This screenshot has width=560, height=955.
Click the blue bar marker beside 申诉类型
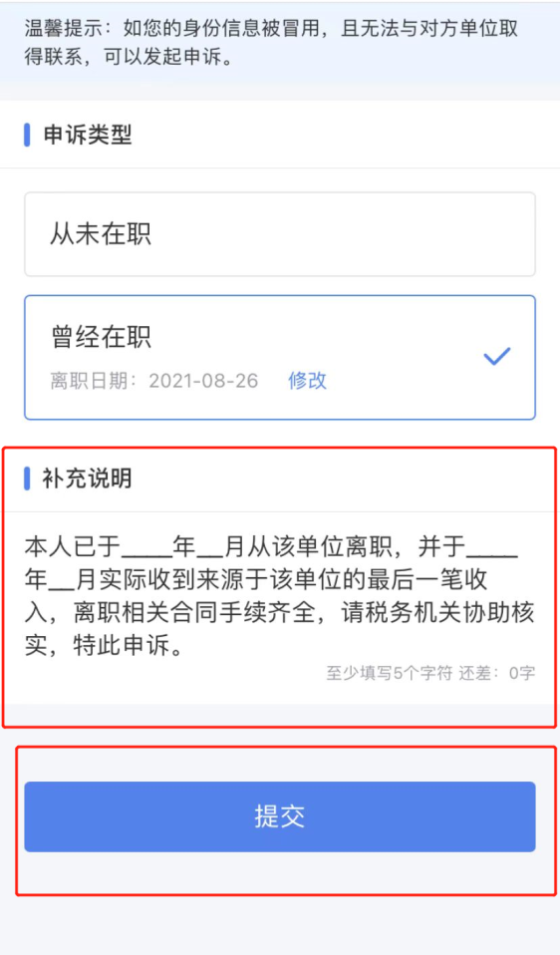(x=27, y=135)
